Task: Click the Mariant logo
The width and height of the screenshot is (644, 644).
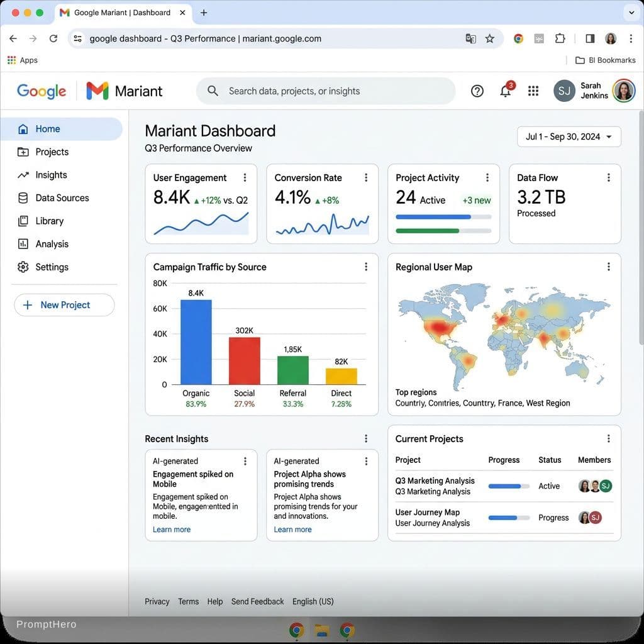Action: click(124, 91)
